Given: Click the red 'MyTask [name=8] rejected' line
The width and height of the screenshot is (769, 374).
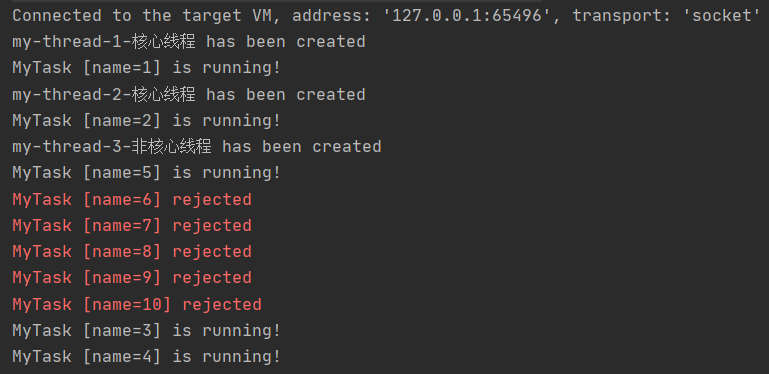Looking at the screenshot, I should 132,251.
